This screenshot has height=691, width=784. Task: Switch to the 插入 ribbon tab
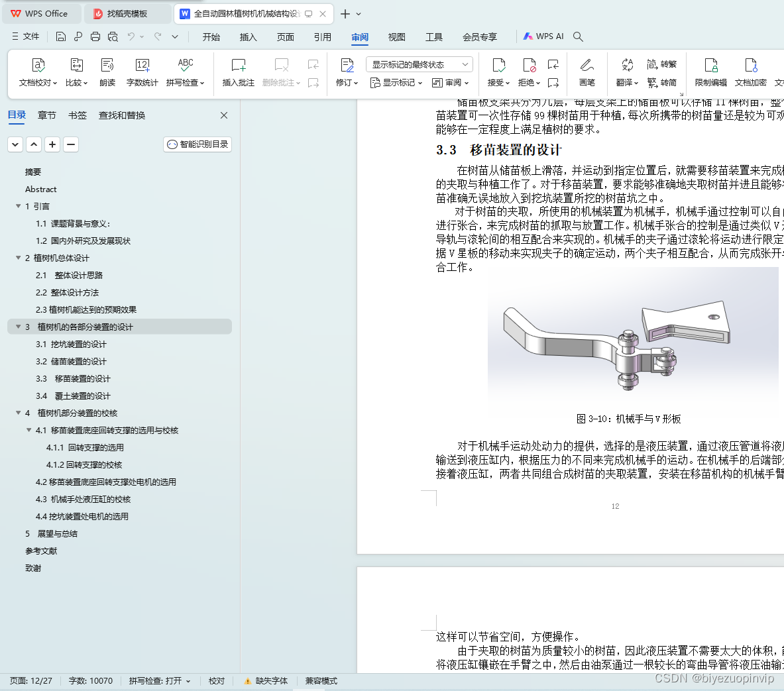tap(248, 37)
